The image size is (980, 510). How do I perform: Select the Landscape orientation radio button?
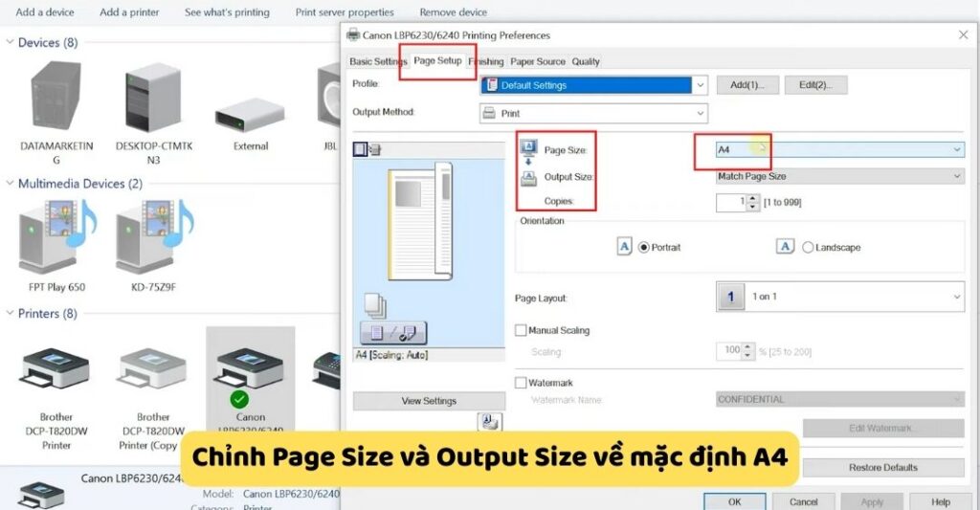click(808, 247)
